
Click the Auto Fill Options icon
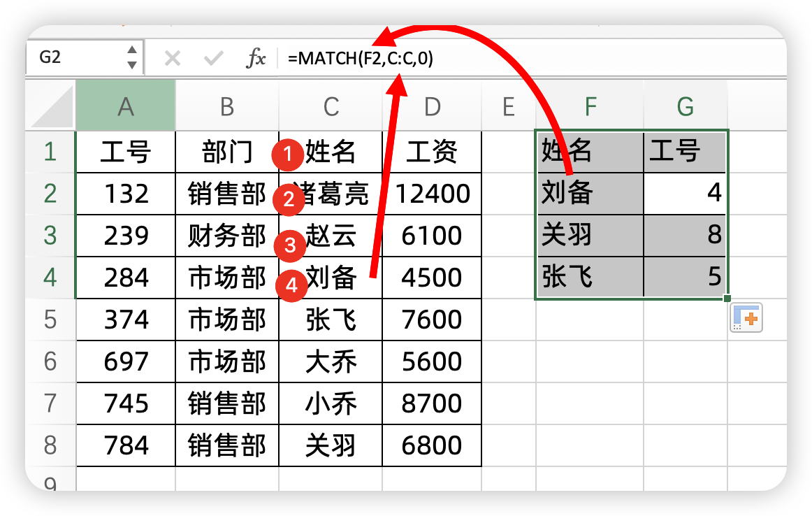point(746,317)
